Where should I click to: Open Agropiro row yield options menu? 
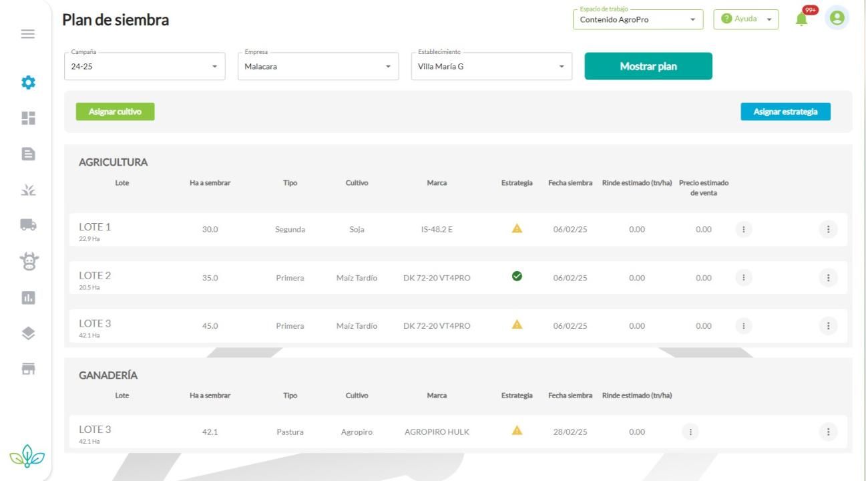pos(690,432)
